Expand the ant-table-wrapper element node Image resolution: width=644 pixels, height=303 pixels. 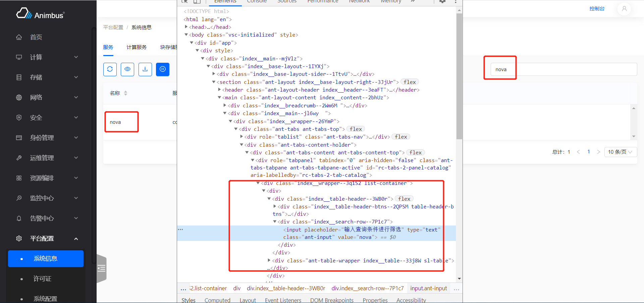coord(269,260)
